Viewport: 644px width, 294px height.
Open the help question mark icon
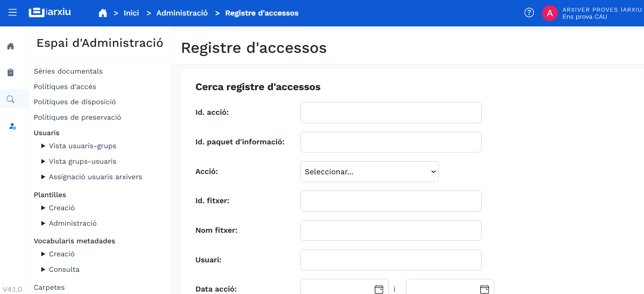pos(529,13)
